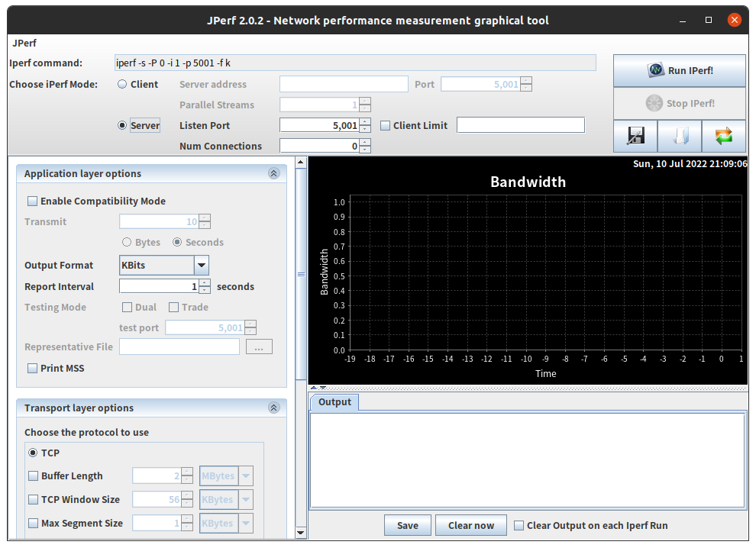
Task: Minimize the JPerf window
Action: click(x=683, y=21)
